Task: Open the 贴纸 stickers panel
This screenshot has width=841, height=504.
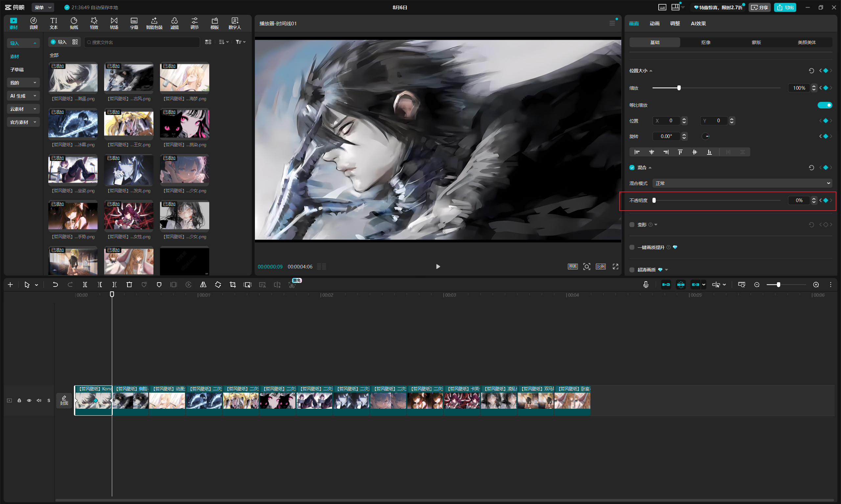Action: [x=74, y=23]
